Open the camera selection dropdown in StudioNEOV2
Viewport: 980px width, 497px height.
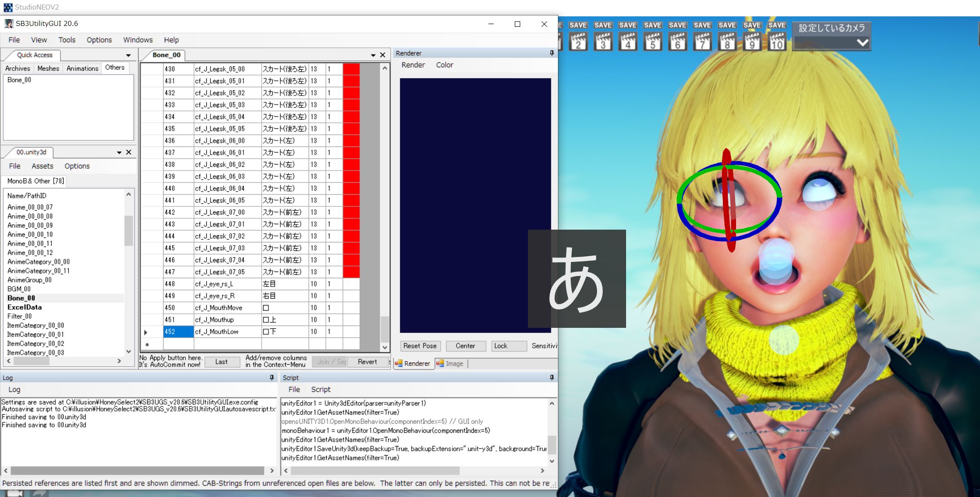tap(862, 43)
